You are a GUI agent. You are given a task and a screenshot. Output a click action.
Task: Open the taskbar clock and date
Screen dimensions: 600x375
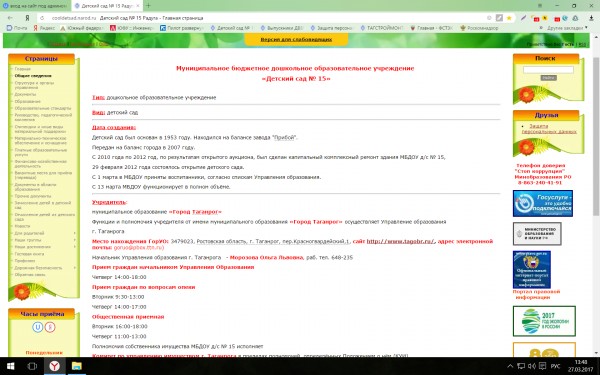[x=580, y=366]
